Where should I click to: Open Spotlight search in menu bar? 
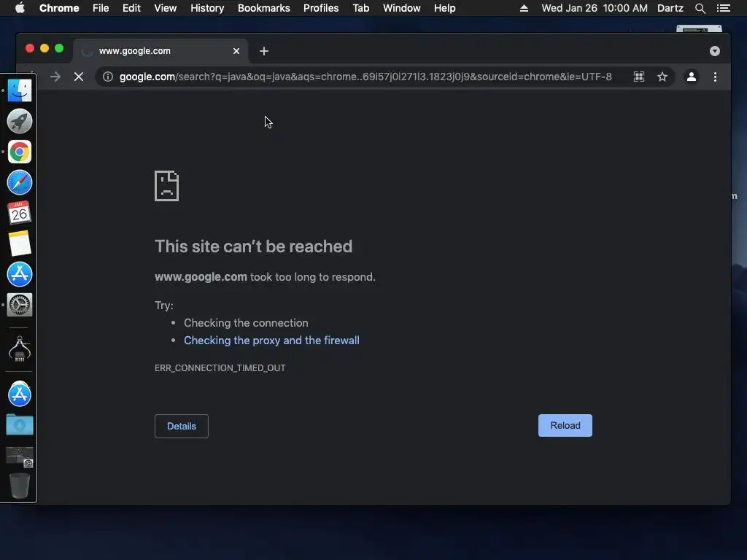(x=700, y=8)
